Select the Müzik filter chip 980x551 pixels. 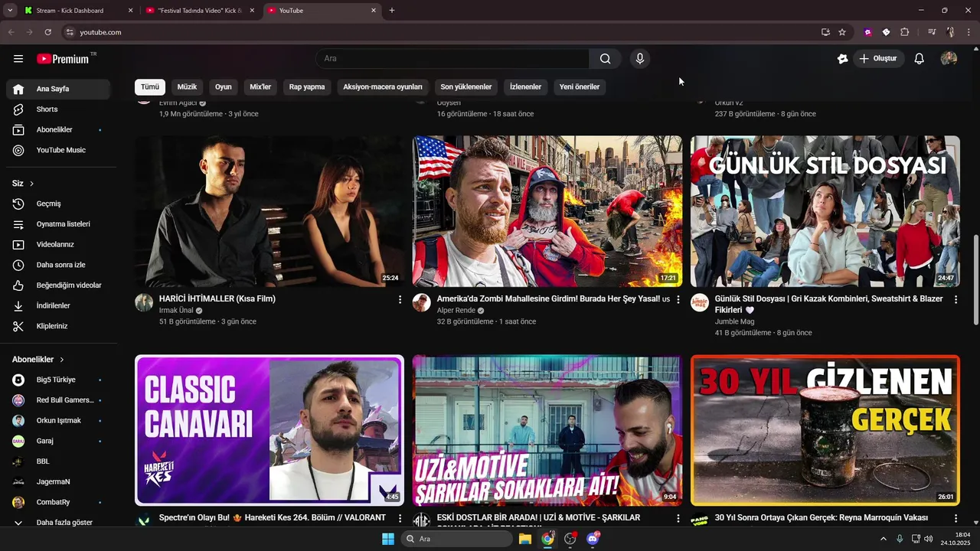(188, 87)
